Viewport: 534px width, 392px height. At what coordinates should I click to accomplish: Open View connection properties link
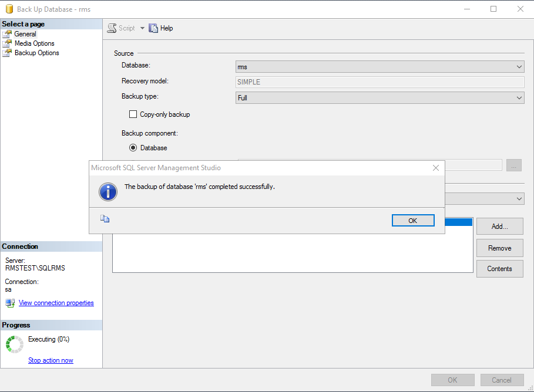(x=56, y=303)
